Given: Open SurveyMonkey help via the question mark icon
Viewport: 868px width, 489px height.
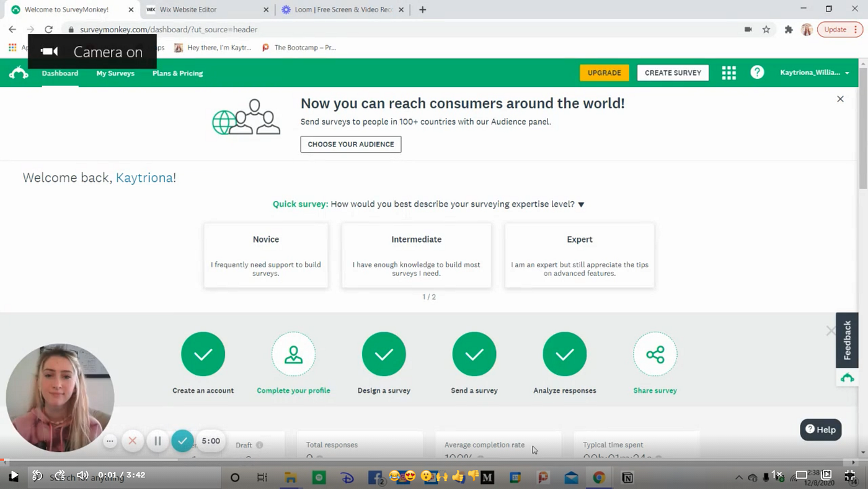Looking at the screenshot, I should click(757, 73).
